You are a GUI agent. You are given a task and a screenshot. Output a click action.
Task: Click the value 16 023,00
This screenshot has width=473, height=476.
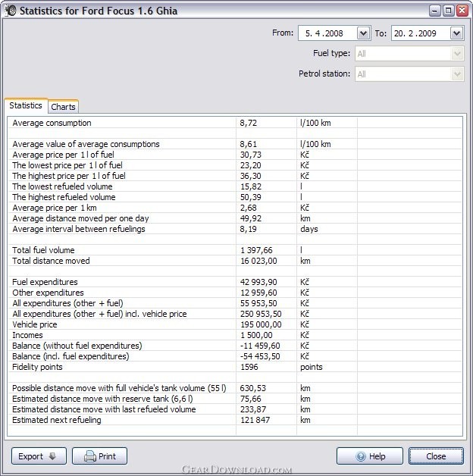coord(258,261)
